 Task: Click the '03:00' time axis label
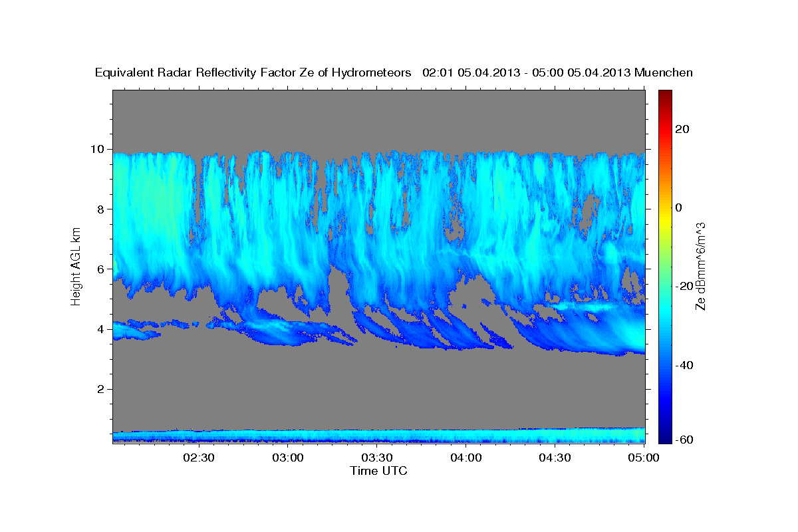[288, 458]
